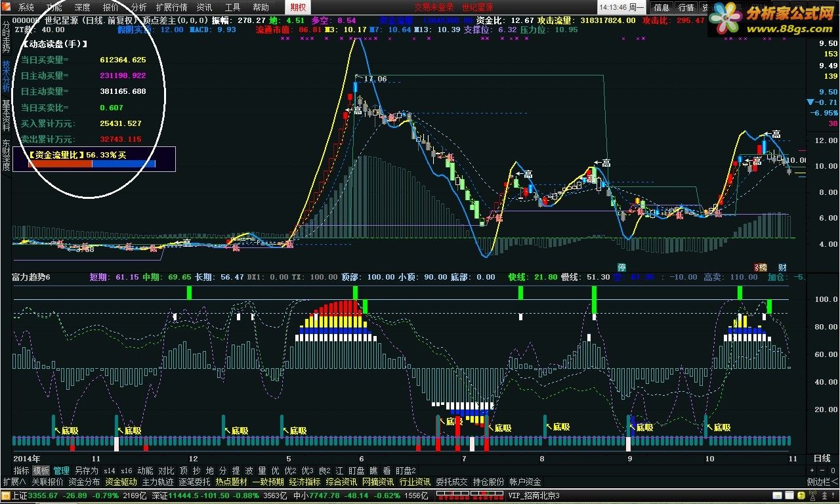Click the 信息 button at top right
Screen dimensions: 840x504
pos(661,7)
